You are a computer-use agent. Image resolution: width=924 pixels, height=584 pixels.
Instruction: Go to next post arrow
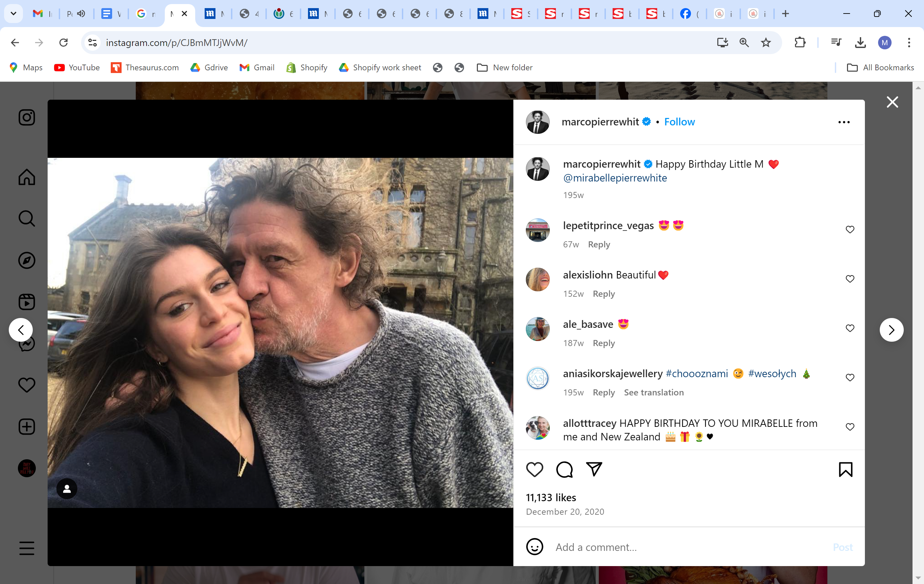(x=891, y=330)
